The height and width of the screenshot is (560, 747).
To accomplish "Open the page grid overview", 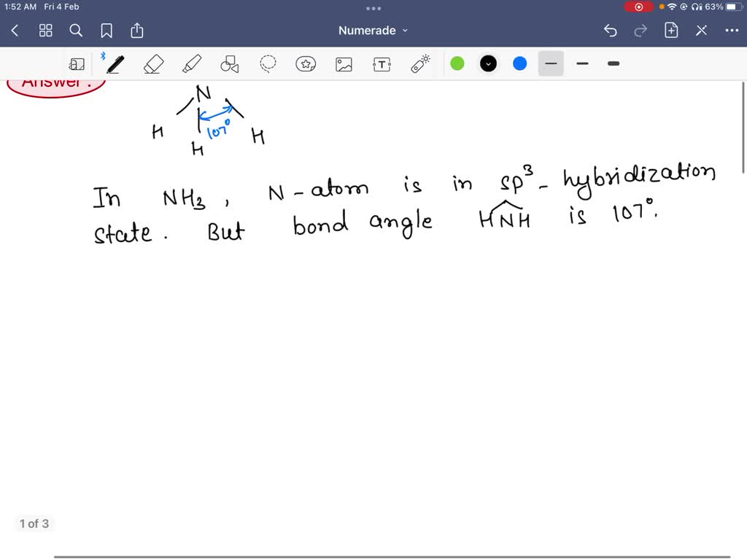I will (x=45, y=31).
